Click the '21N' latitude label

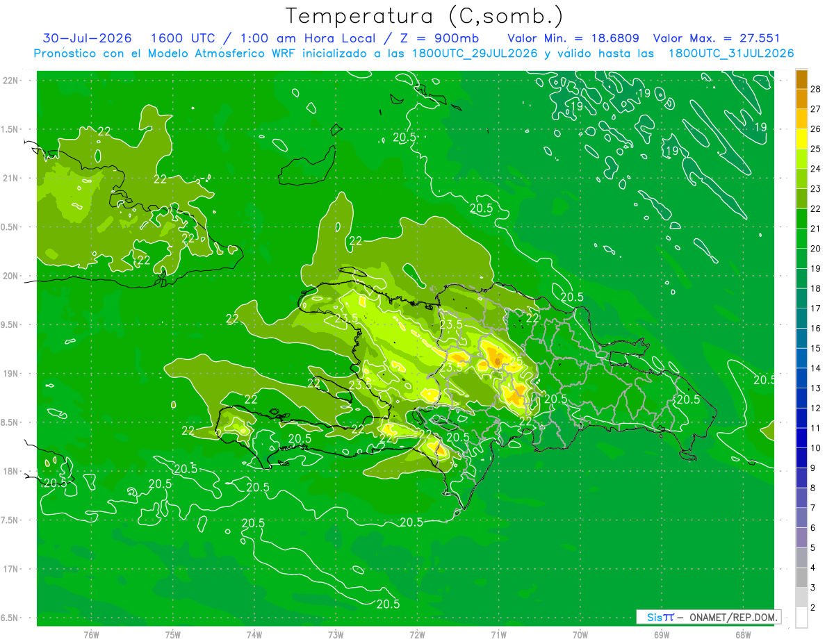pos(10,178)
